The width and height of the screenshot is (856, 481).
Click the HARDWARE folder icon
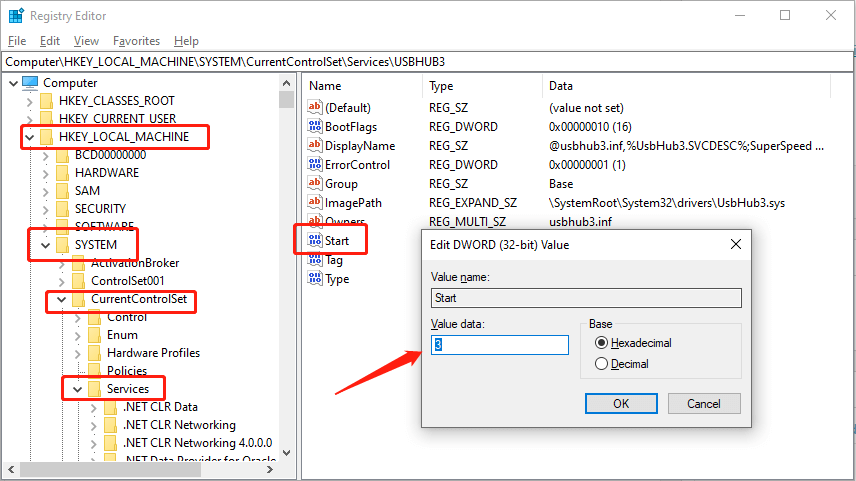tap(62, 173)
